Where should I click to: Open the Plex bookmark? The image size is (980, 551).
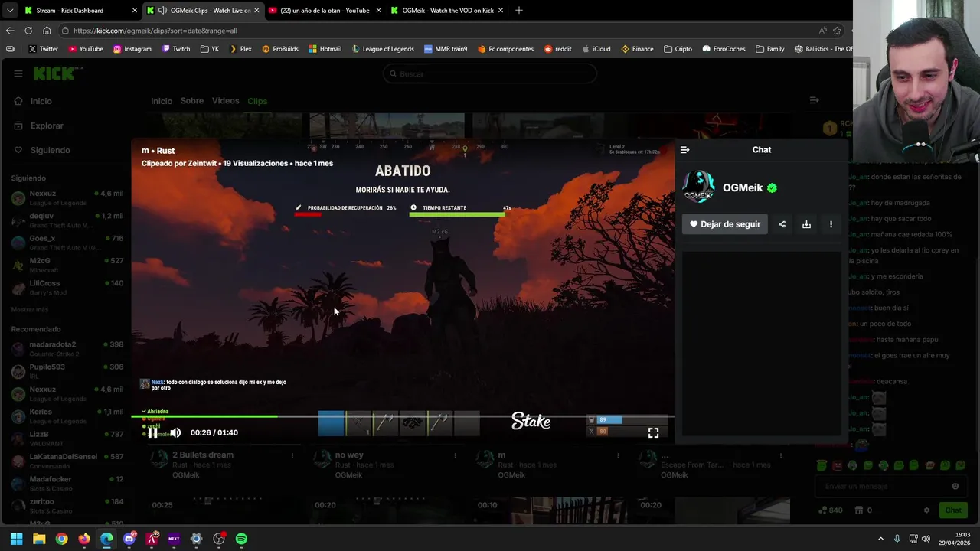(240, 48)
